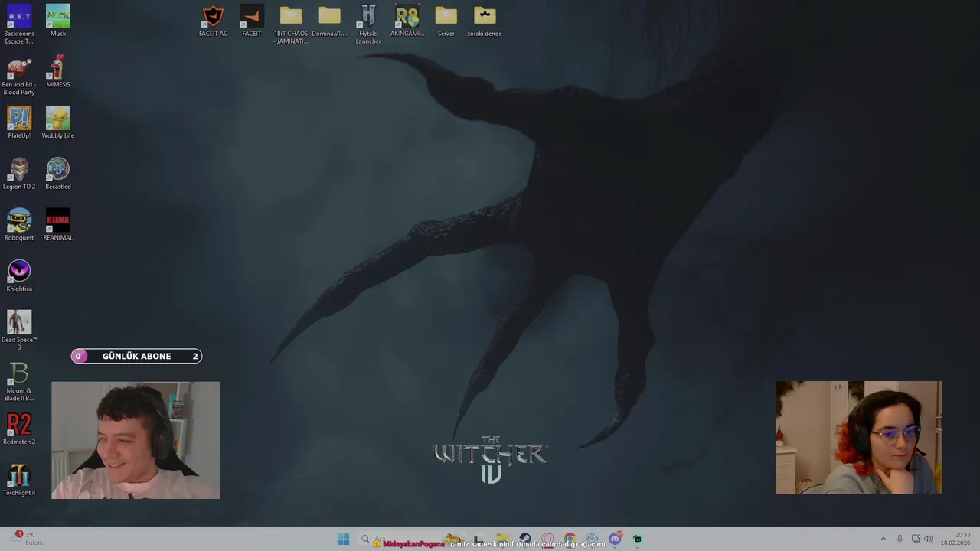Select the REANIMAL desktop icon
This screenshot has height=551, width=980.
58,225
